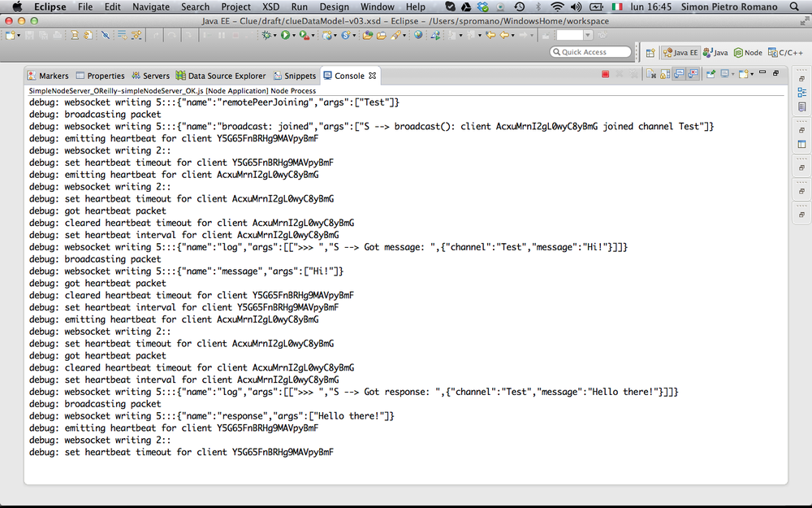Open Spotlight search from the menu bar
Screen dimensions: 812x508
(x=794, y=7)
